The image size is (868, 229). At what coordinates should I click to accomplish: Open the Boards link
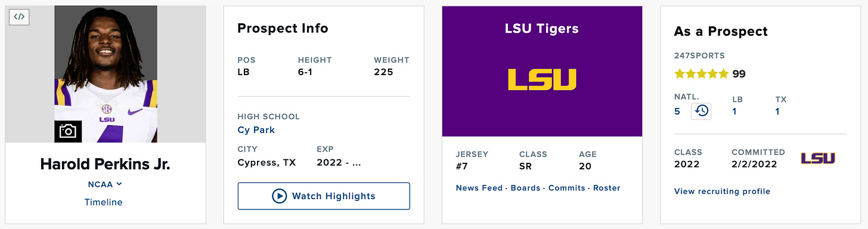tap(525, 188)
